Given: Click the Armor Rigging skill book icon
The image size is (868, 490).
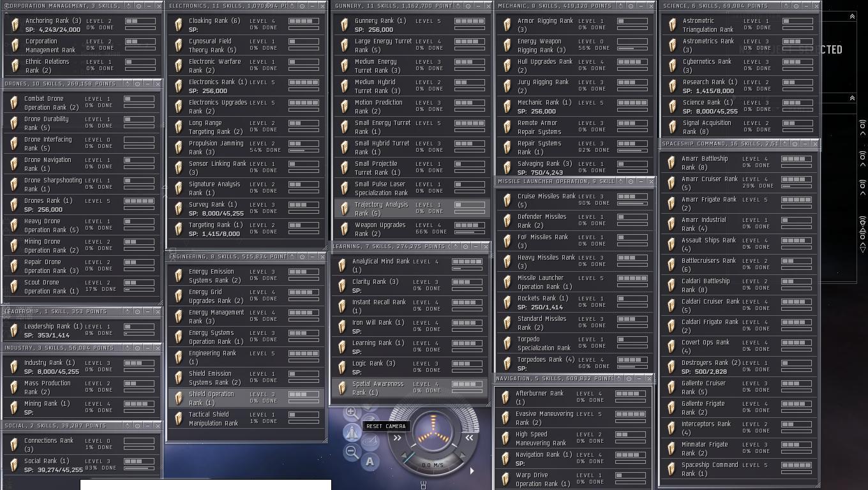Looking at the screenshot, I should click(507, 25).
